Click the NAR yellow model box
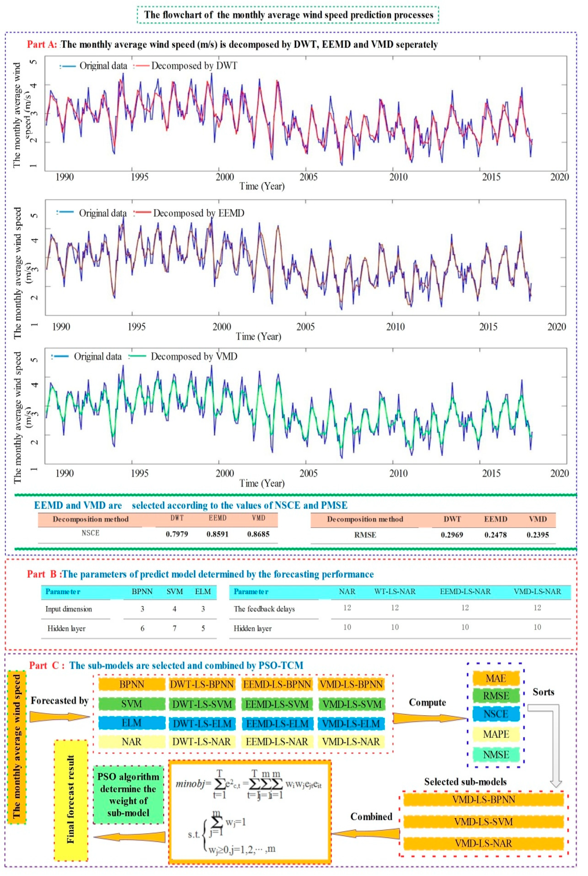The height and width of the screenshot is (876, 588). 132,741
